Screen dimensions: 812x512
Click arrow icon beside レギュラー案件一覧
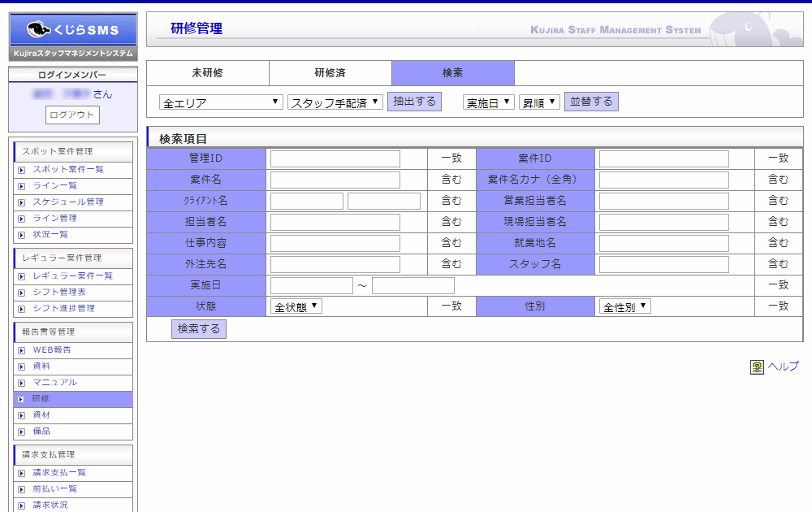coord(21,276)
